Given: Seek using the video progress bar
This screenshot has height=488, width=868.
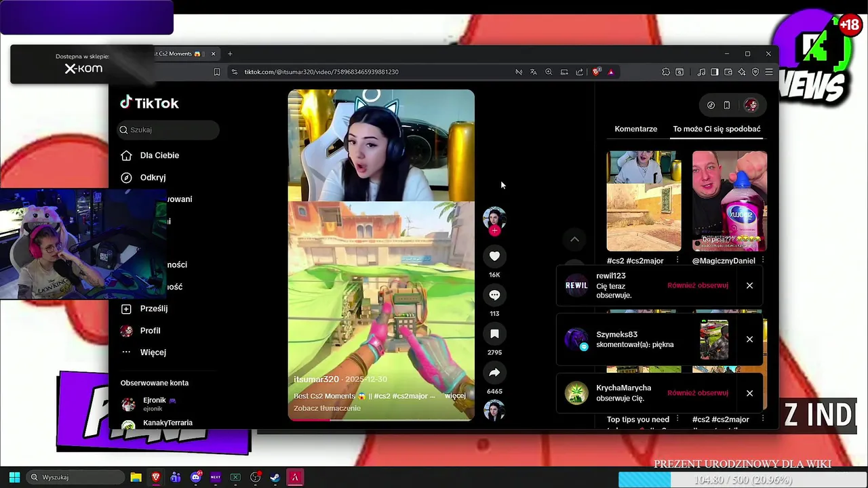Looking at the screenshot, I should (381, 420).
